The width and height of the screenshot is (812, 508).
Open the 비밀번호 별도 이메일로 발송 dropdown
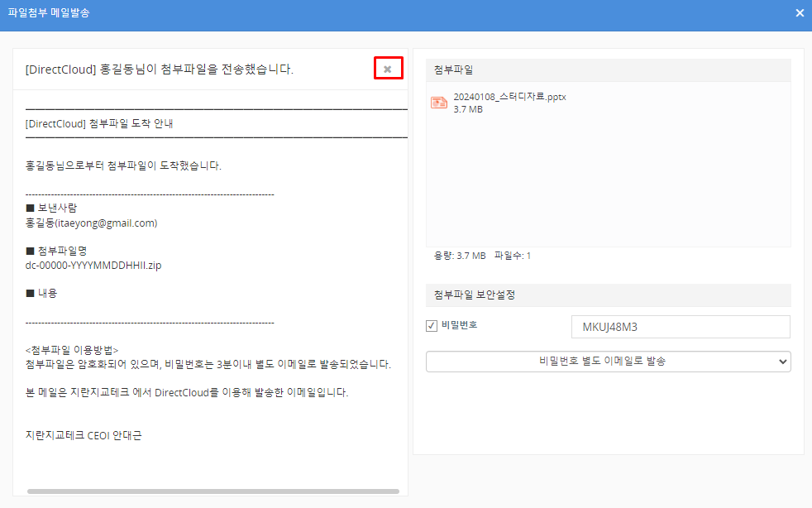(x=608, y=362)
